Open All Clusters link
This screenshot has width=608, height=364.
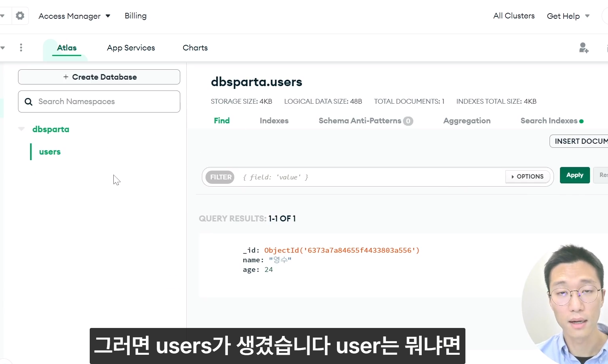click(514, 16)
